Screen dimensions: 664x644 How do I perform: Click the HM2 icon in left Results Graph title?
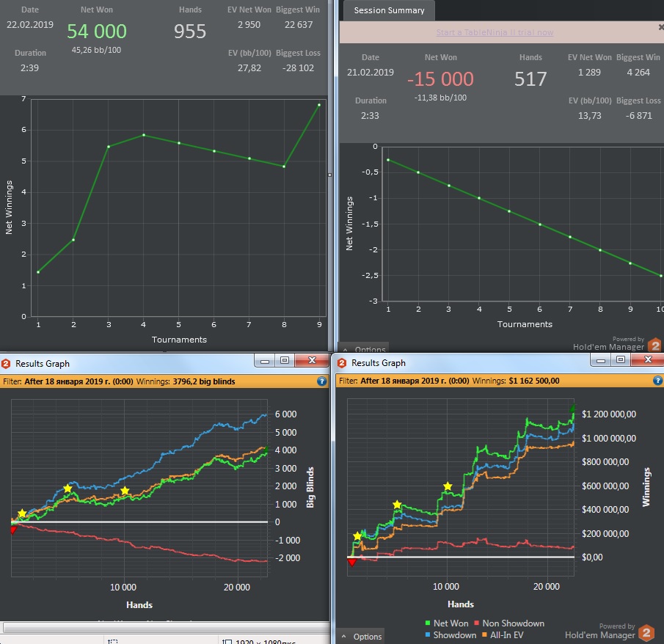pyautogui.click(x=6, y=364)
